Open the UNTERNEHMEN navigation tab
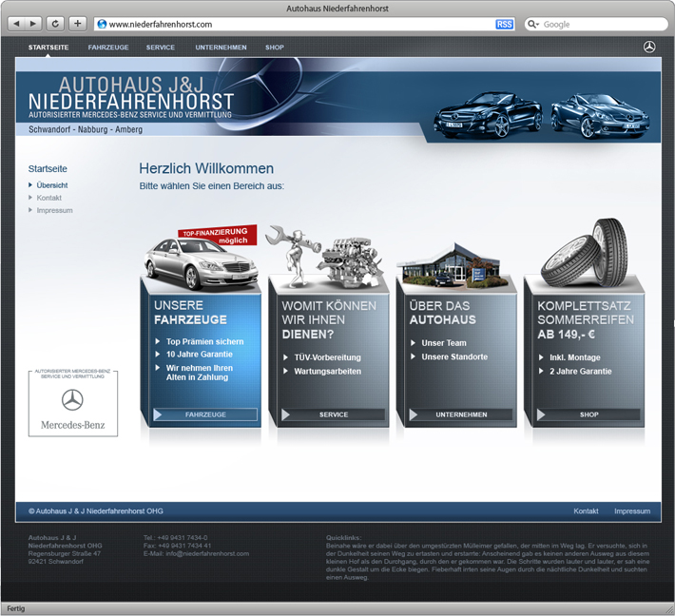The image size is (675, 616). pyautogui.click(x=221, y=48)
